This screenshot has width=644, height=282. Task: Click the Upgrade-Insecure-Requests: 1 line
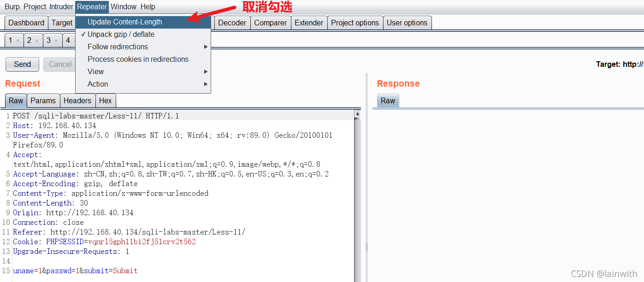pyautogui.click(x=71, y=252)
